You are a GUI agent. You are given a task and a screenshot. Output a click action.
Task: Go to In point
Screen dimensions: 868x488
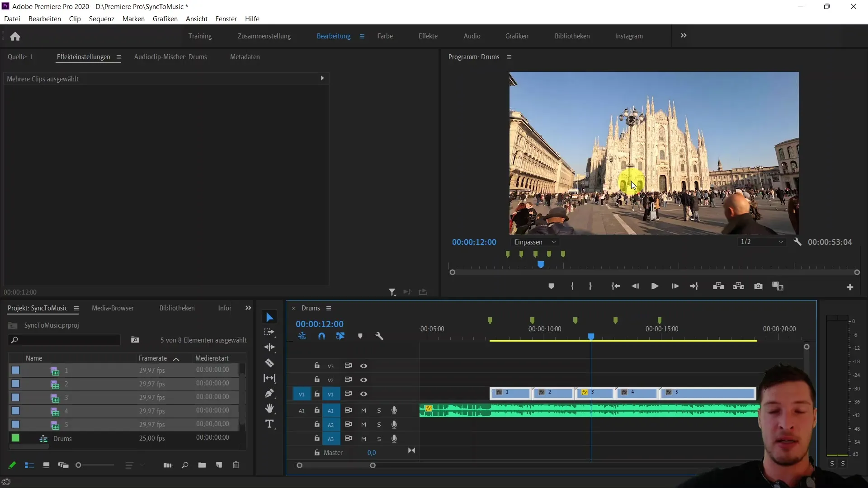click(616, 286)
